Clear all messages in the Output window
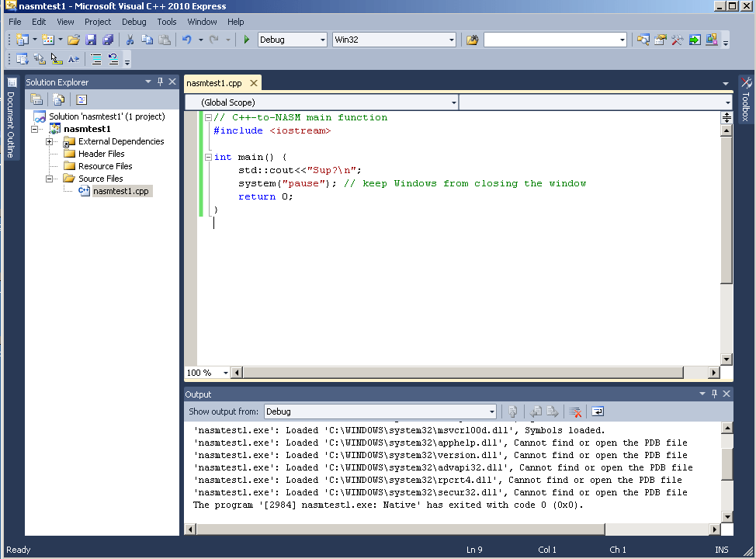Image resolution: width=756 pixels, height=559 pixels. click(x=577, y=411)
